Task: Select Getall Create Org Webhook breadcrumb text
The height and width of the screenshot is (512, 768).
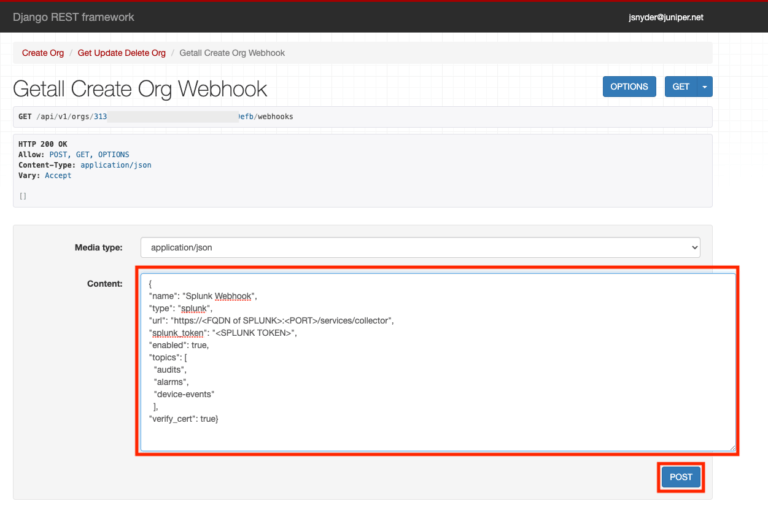Action: [232, 53]
